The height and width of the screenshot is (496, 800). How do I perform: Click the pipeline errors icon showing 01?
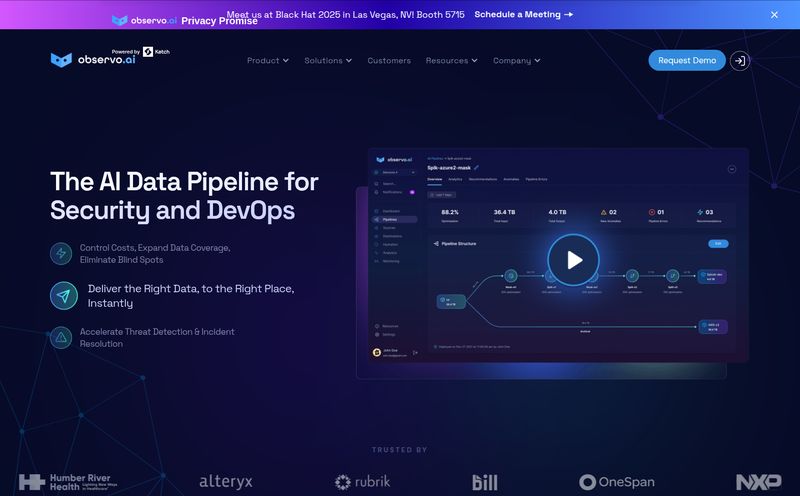tap(652, 212)
